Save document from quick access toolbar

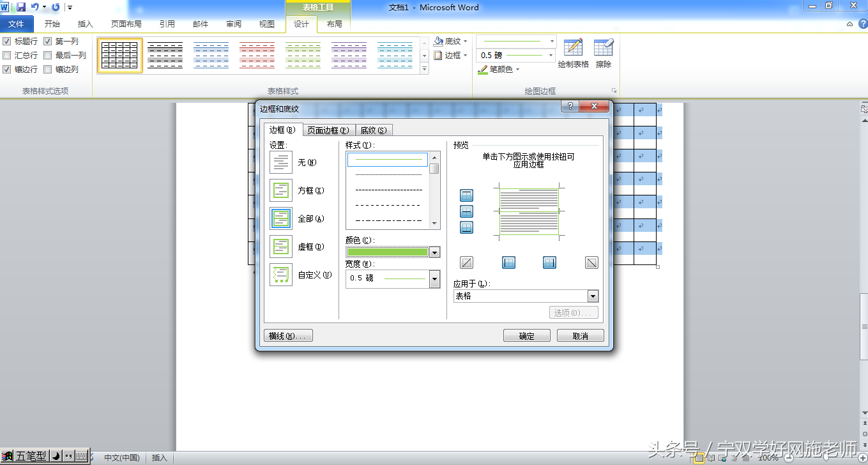[20, 7]
